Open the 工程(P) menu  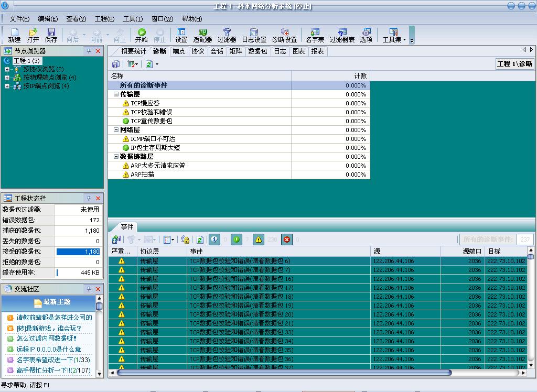point(104,19)
